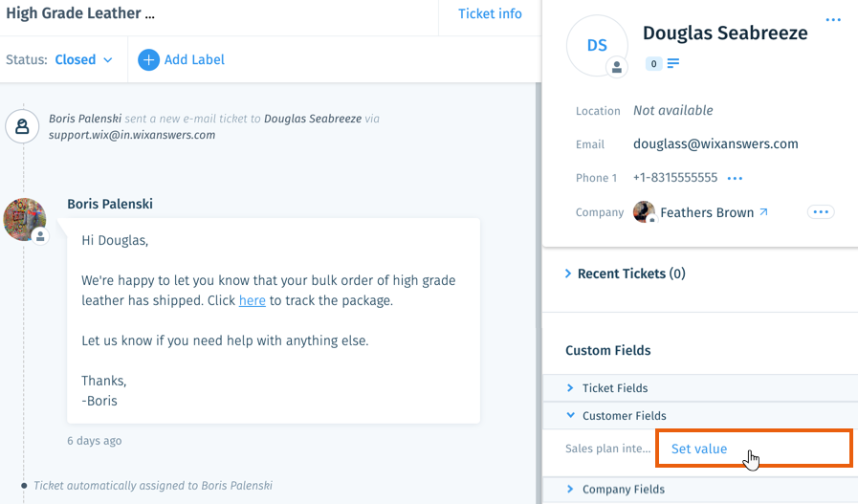Click the customer's email address
This screenshot has height=504, width=858.
(715, 143)
